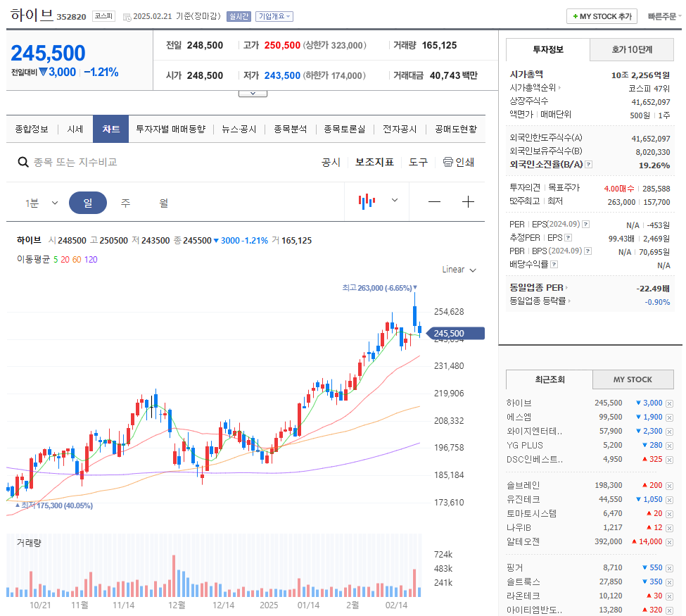The width and height of the screenshot is (686, 616).
Task: Zoom in on the chart with plus icon
Action: [467, 201]
